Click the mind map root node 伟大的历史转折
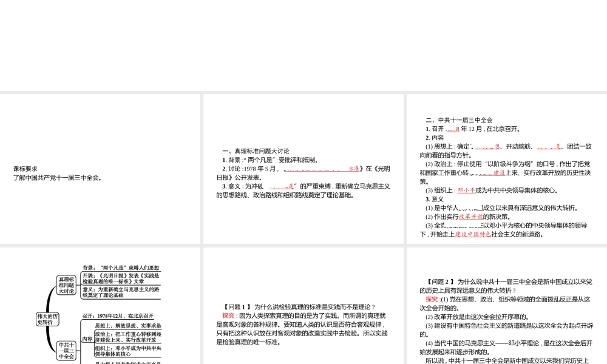607x364 pixels. tap(47, 318)
